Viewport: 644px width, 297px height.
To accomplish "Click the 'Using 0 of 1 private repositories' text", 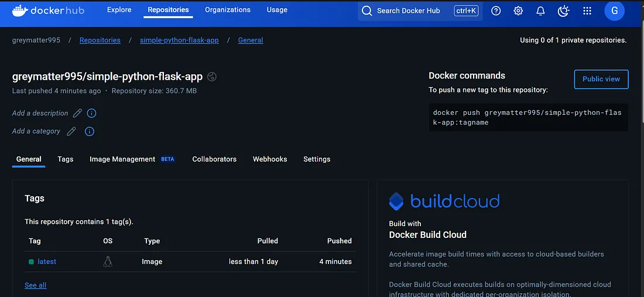I will coord(573,40).
